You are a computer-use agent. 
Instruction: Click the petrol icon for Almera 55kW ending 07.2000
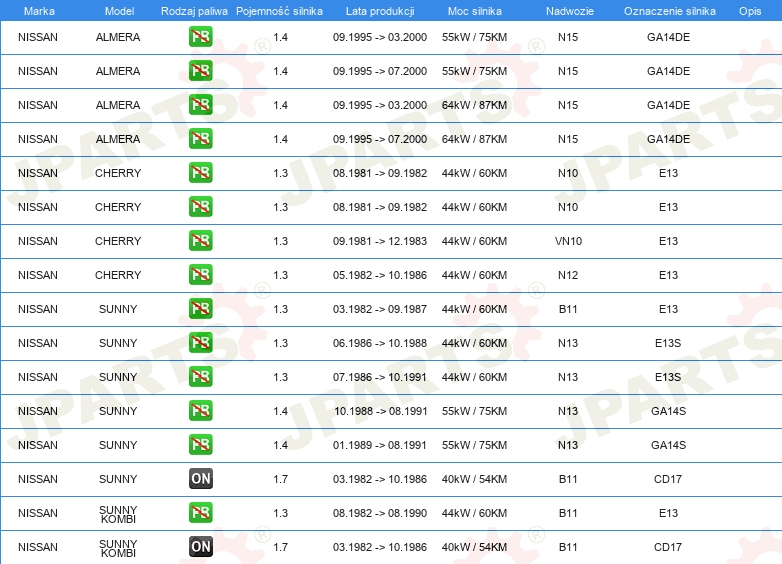coord(200,70)
